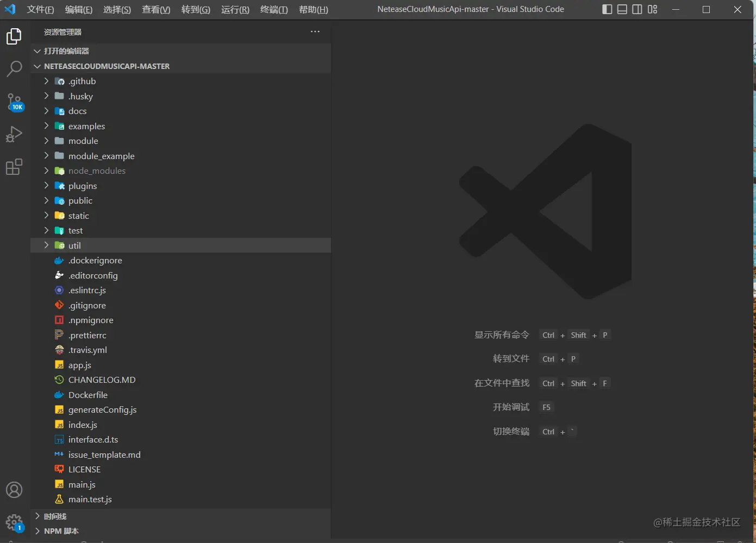Click the VS Code logo in title bar
Viewport: 756px width, 543px height.
(10, 9)
